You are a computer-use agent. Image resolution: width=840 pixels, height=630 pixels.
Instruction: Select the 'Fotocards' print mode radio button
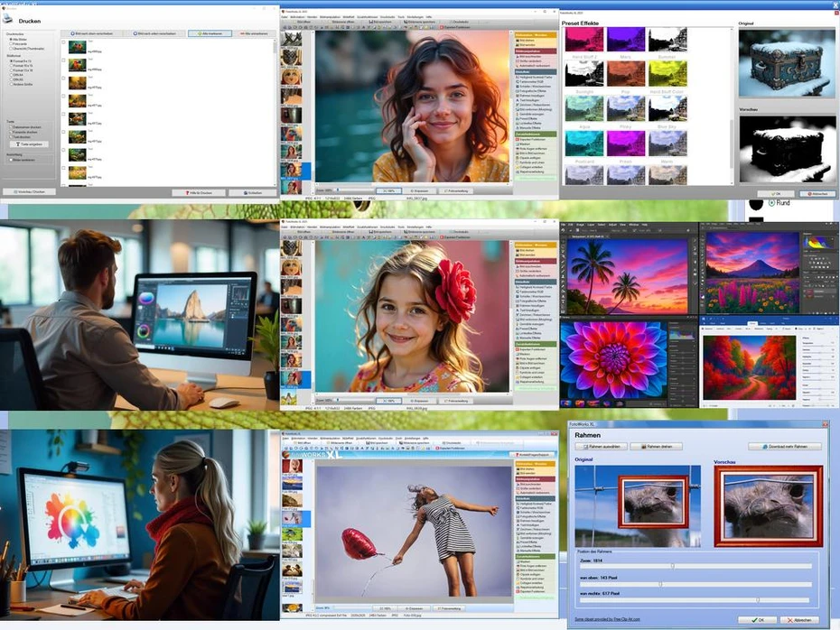click(11, 43)
